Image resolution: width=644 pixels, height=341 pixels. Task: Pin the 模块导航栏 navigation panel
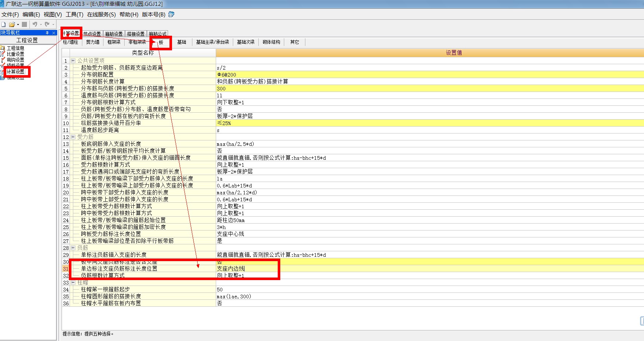click(47, 33)
